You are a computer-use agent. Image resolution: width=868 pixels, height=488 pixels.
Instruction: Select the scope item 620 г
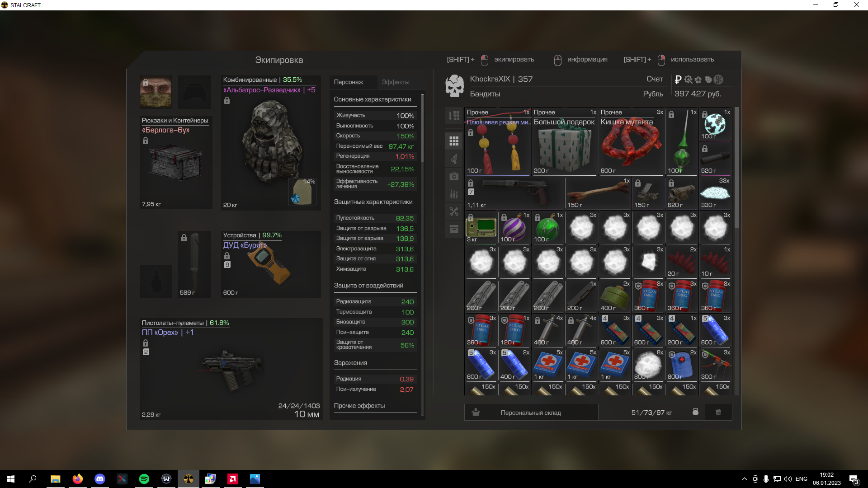pyautogui.click(x=682, y=193)
